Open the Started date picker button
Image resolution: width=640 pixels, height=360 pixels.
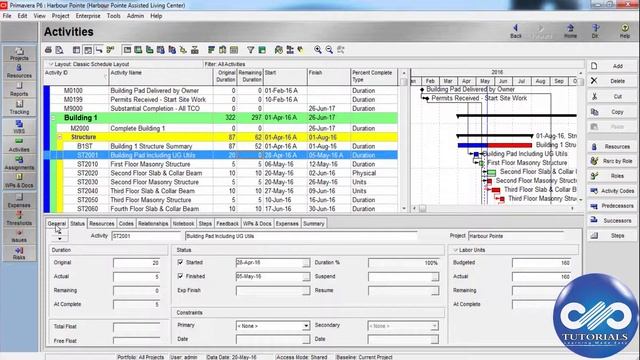coord(306,263)
